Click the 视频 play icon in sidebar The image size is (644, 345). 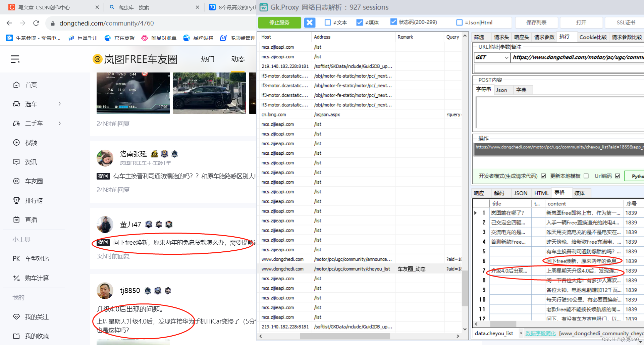click(x=16, y=143)
